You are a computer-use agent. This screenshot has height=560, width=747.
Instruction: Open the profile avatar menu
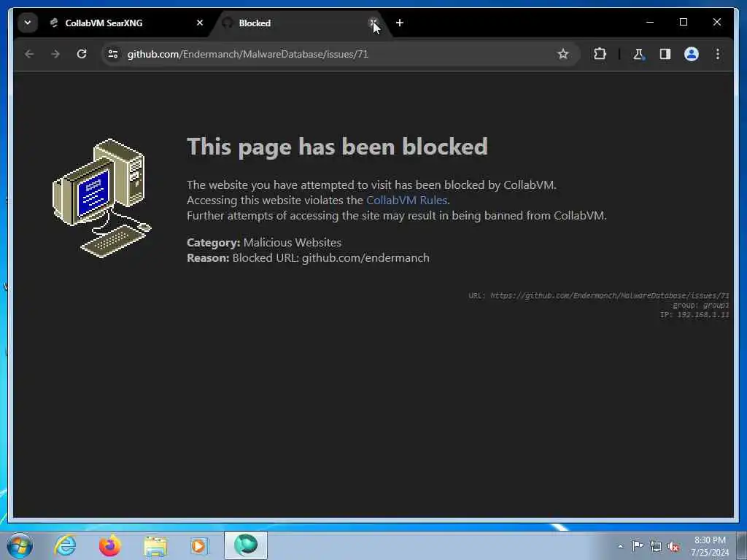coord(692,54)
